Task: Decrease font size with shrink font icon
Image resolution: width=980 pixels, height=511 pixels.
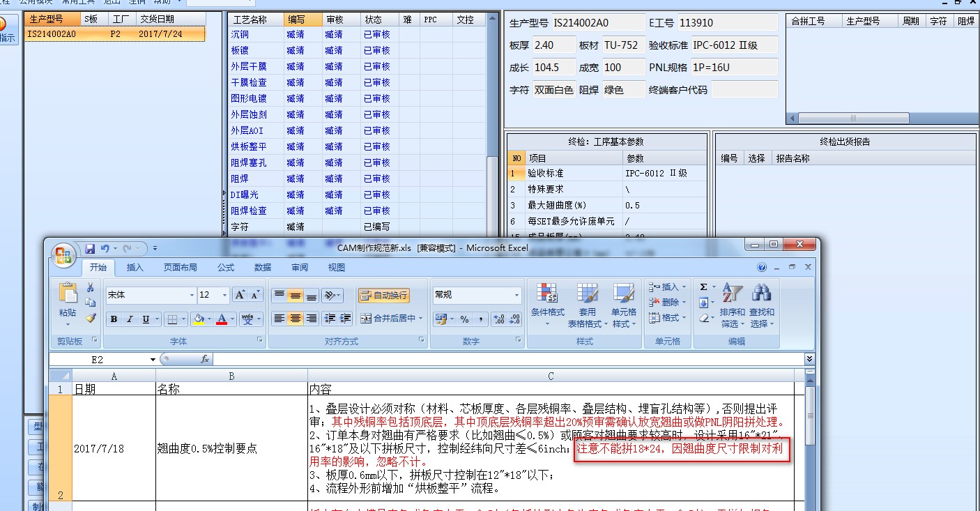Action: click(x=255, y=295)
